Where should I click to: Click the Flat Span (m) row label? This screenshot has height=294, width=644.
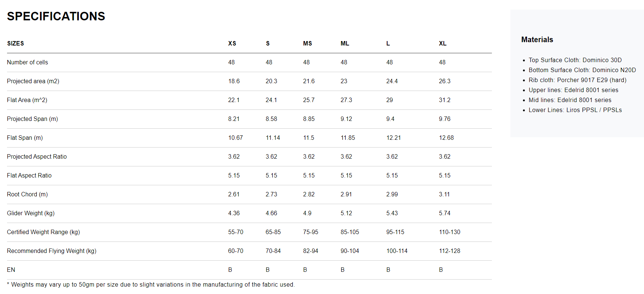25,138
